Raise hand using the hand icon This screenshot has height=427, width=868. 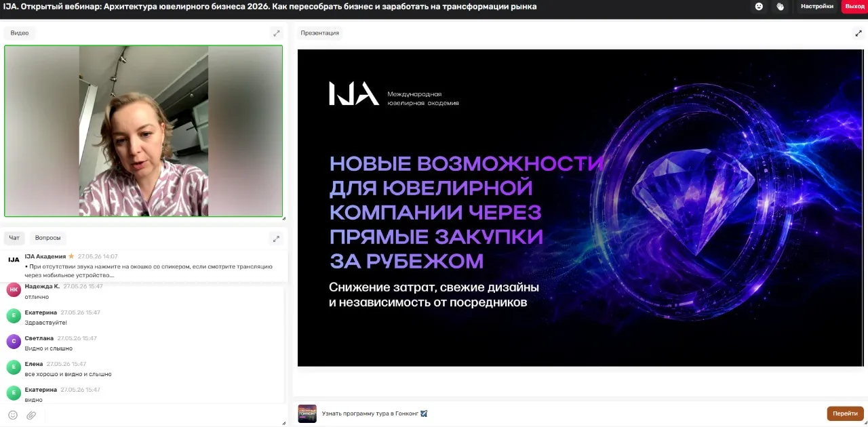click(x=780, y=6)
